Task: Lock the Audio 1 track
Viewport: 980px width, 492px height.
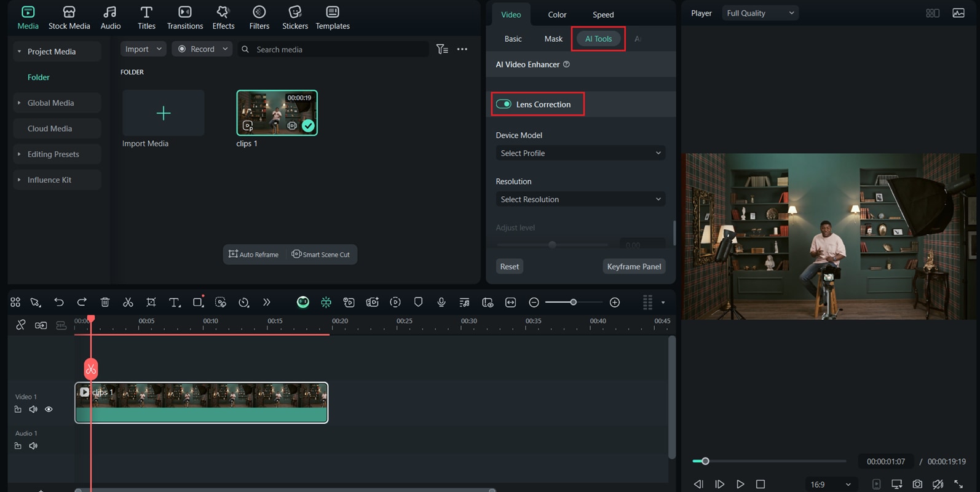Action: point(18,446)
